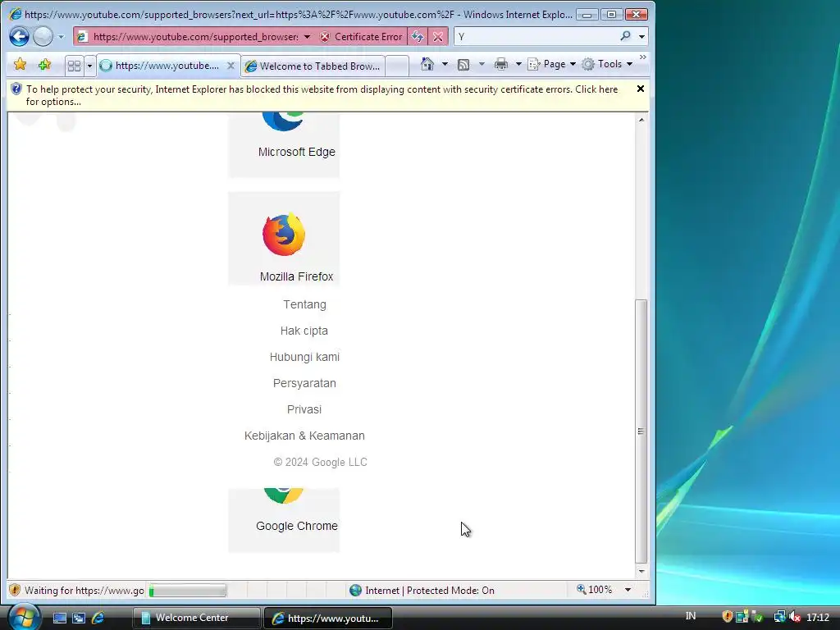Show Quick Tabs thumbnail view
The width and height of the screenshot is (840, 630).
click(74, 66)
